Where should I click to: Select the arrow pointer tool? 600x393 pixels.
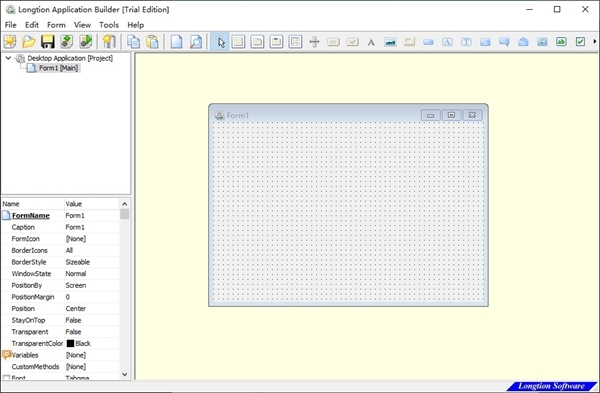220,41
